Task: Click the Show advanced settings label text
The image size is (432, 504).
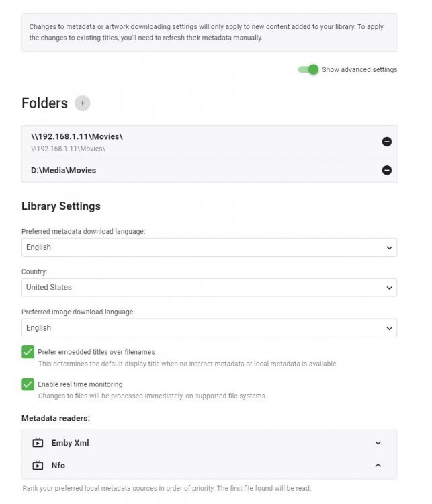Action: [x=359, y=69]
